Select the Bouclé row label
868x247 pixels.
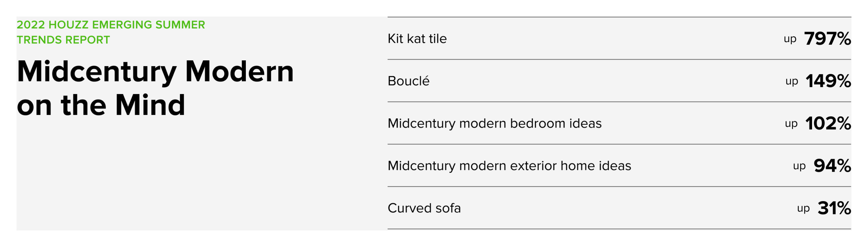(x=409, y=81)
